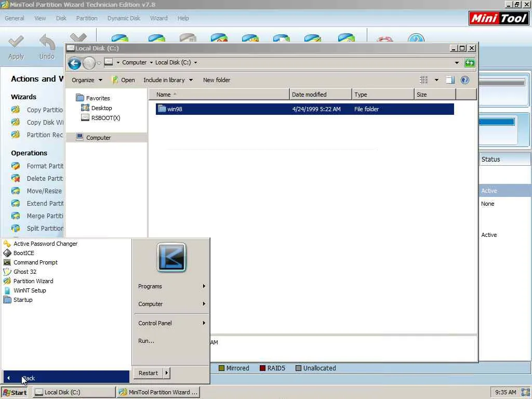This screenshot has width=532, height=399.
Task: Choose the Extend Partition operation icon
Action: [x=16, y=203]
